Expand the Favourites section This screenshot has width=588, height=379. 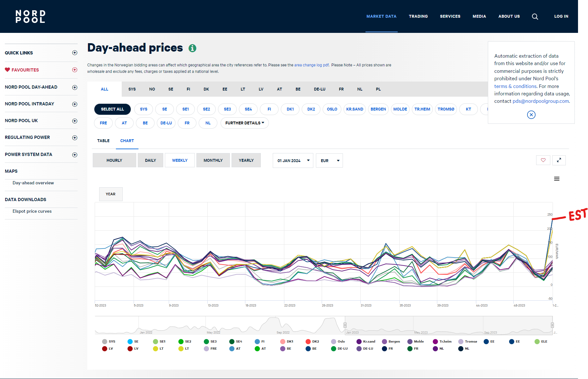pyautogui.click(x=75, y=70)
